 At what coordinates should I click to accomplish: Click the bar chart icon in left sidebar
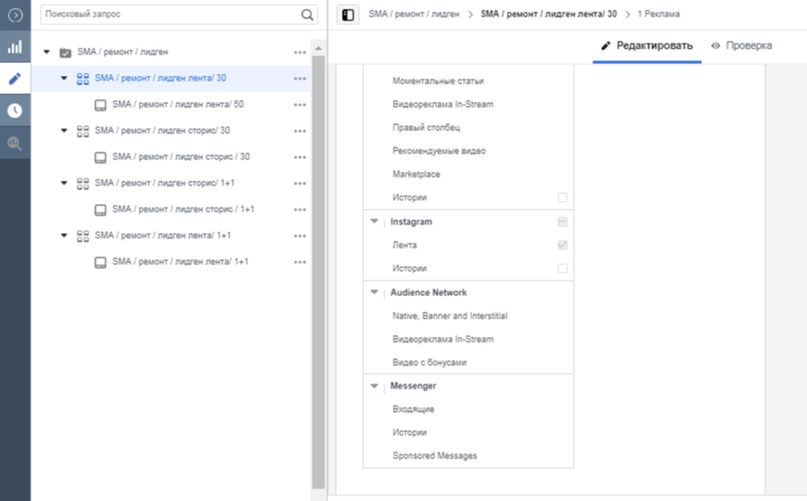[15, 47]
